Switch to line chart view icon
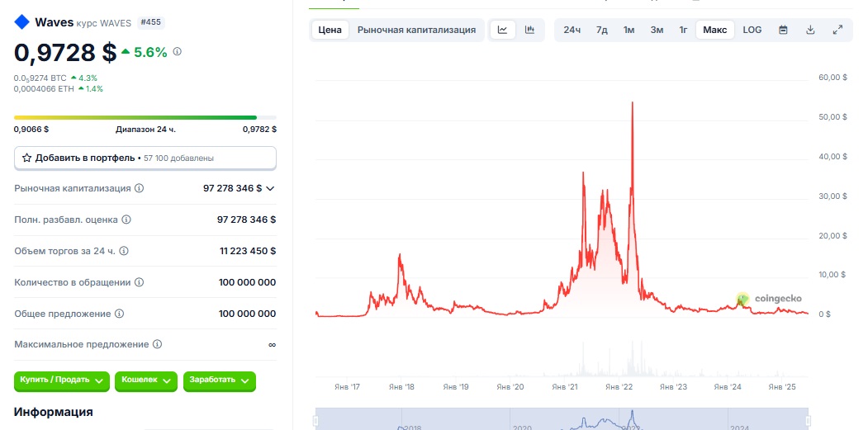The width and height of the screenshot is (868, 430). [503, 30]
